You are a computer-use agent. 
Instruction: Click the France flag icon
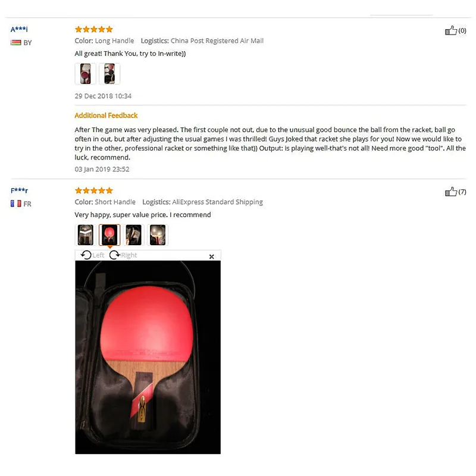pyautogui.click(x=16, y=203)
